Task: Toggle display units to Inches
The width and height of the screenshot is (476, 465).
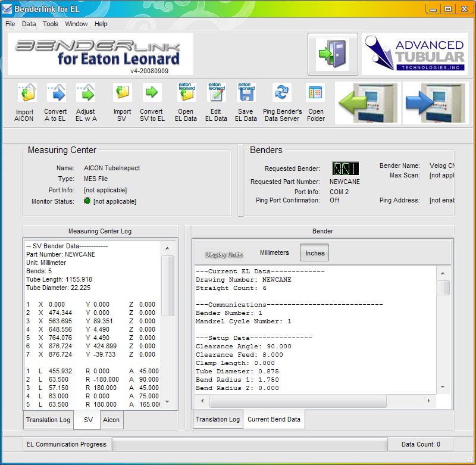Action: point(315,253)
